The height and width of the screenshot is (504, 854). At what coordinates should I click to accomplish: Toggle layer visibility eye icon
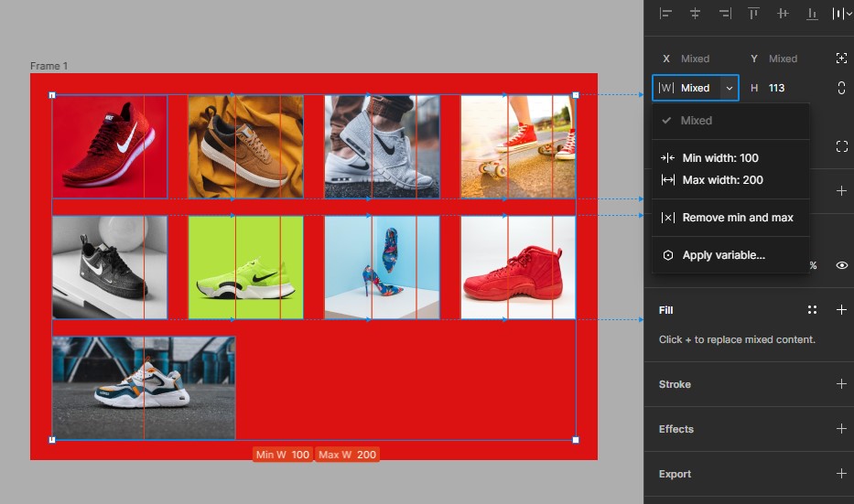click(x=841, y=265)
